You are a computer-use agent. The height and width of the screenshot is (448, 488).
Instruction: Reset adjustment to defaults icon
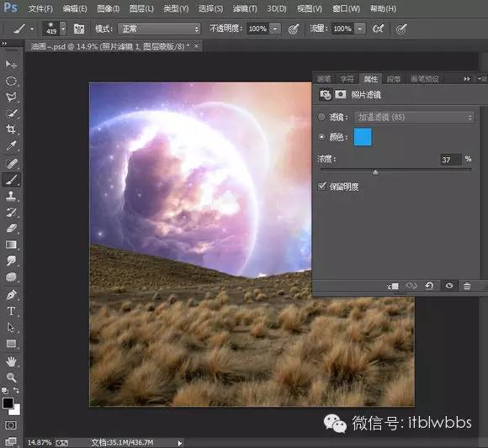429,286
